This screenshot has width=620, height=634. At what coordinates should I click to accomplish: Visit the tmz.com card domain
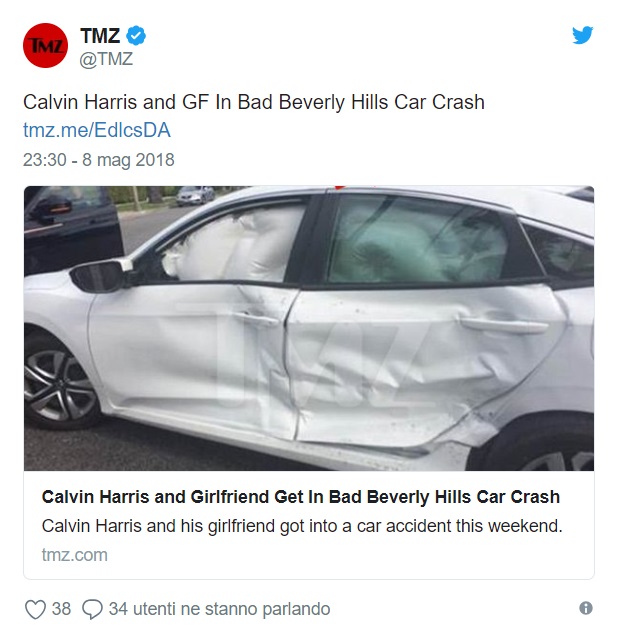pyautogui.click(x=74, y=555)
